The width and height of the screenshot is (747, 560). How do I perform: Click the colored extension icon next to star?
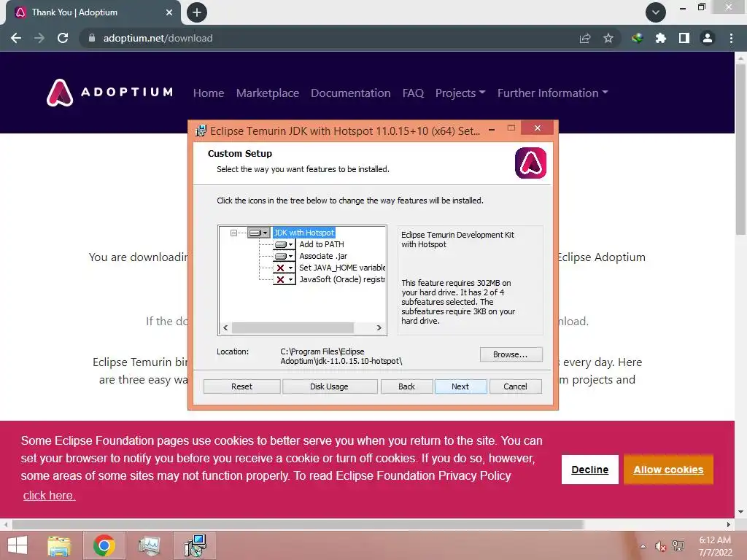[x=638, y=38]
